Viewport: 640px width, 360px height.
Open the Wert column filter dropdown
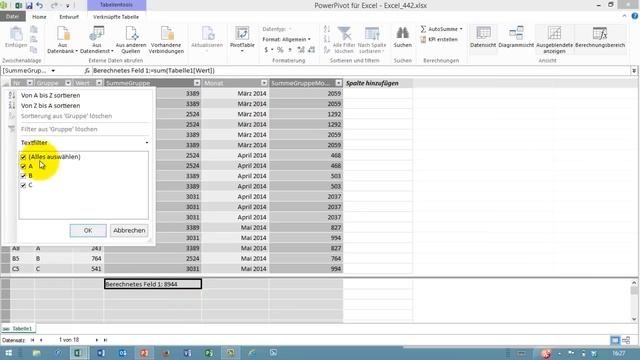point(99,83)
